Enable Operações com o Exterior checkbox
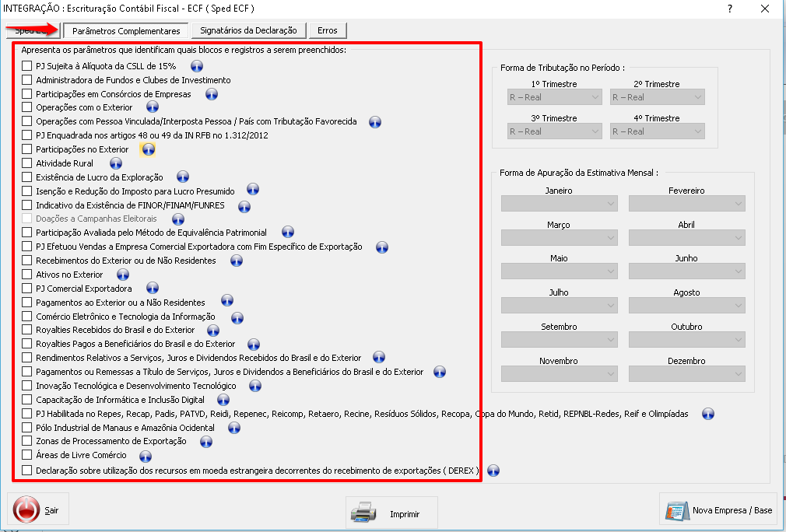786x532 pixels. click(27, 107)
